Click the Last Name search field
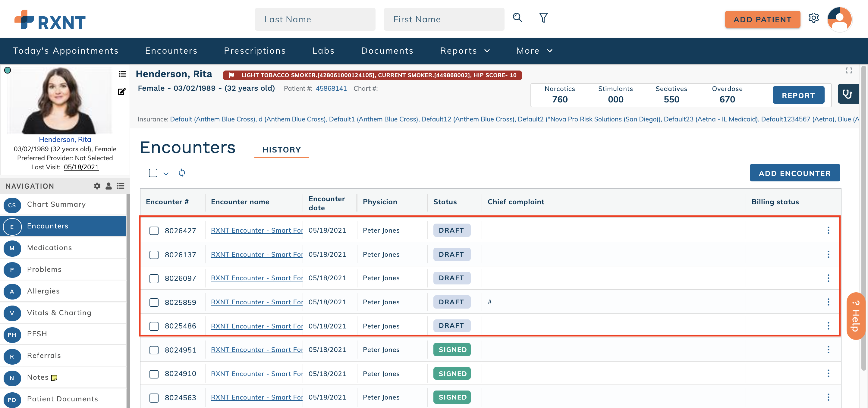 coord(315,19)
